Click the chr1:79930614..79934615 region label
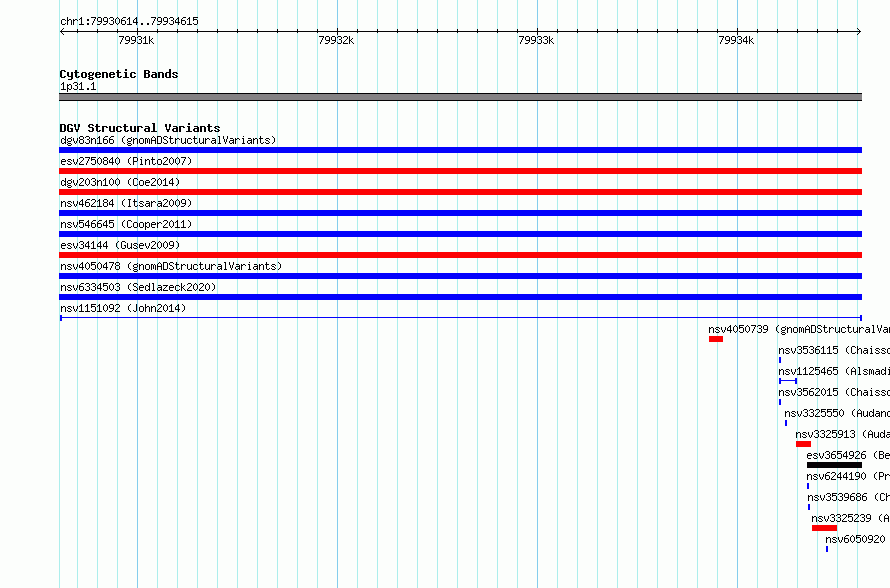Viewport: 890px width, 588px height. point(129,21)
